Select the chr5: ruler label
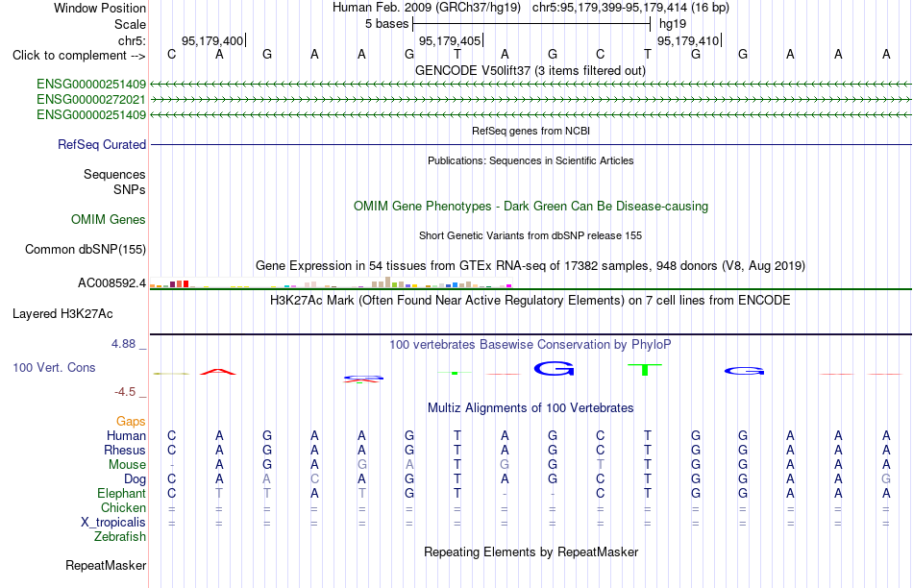Screen dimensions: 913x588 point(132,40)
